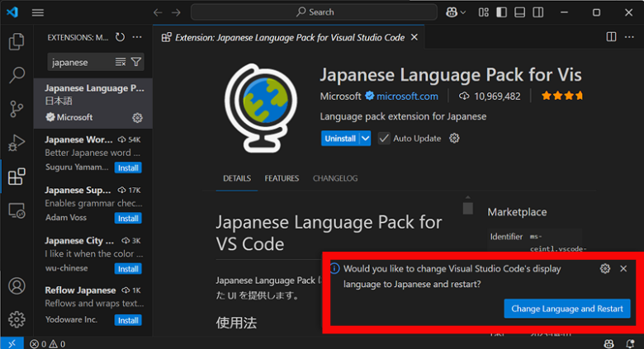Open the notification settings gear
The height and width of the screenshot is (349, 644).
[x=605, y=269]
